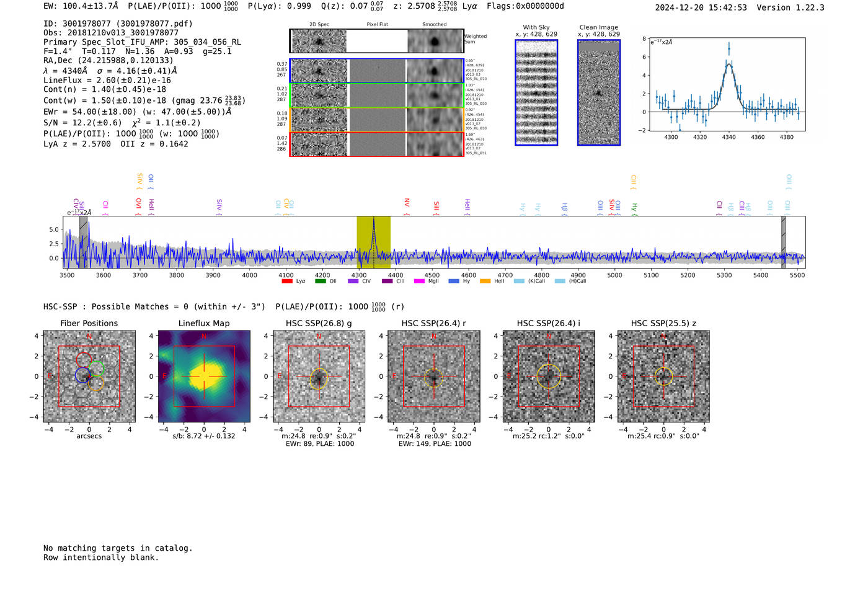Click the blue Hγ legend swatch

(x=454, y=281)
